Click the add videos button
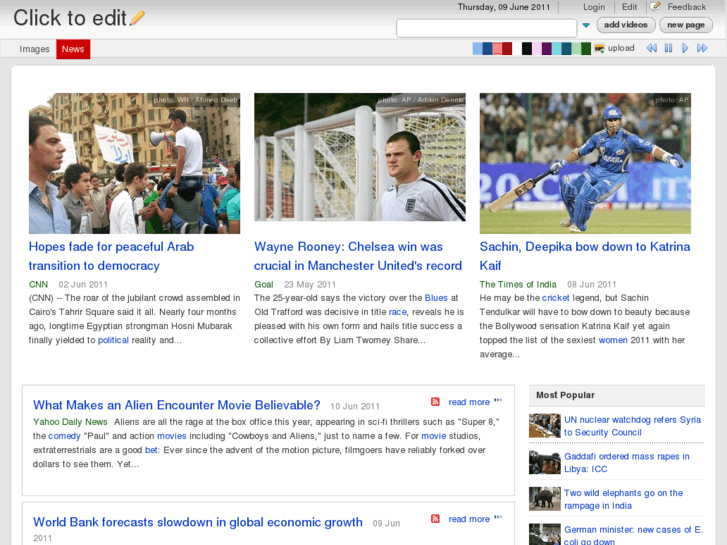Viewport: 727px width, 545px height. point(625,25)
